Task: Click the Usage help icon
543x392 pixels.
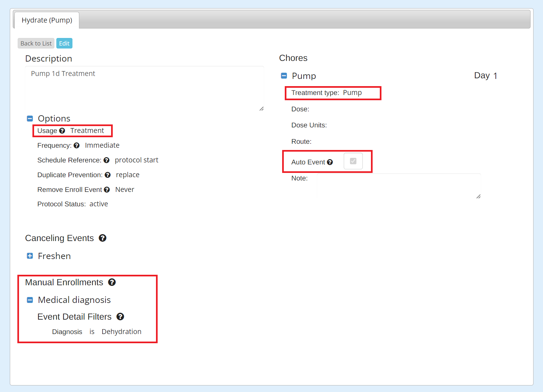Action: 62,131
